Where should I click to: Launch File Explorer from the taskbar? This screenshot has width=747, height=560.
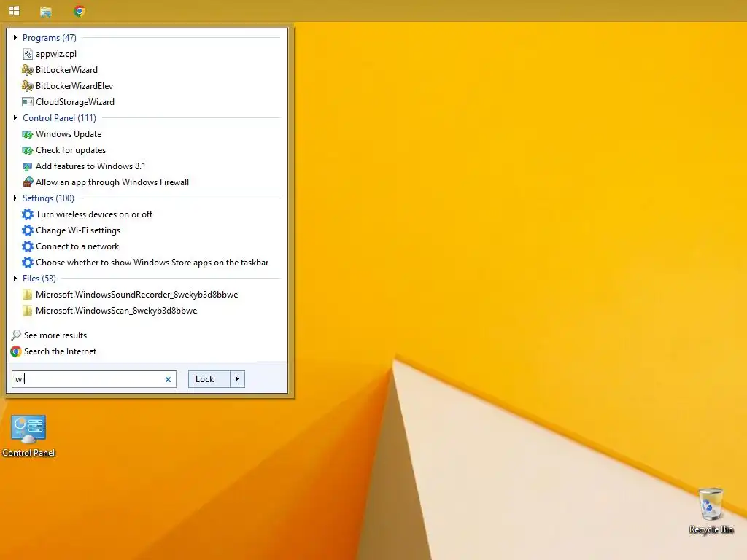[x=46, y=12]
